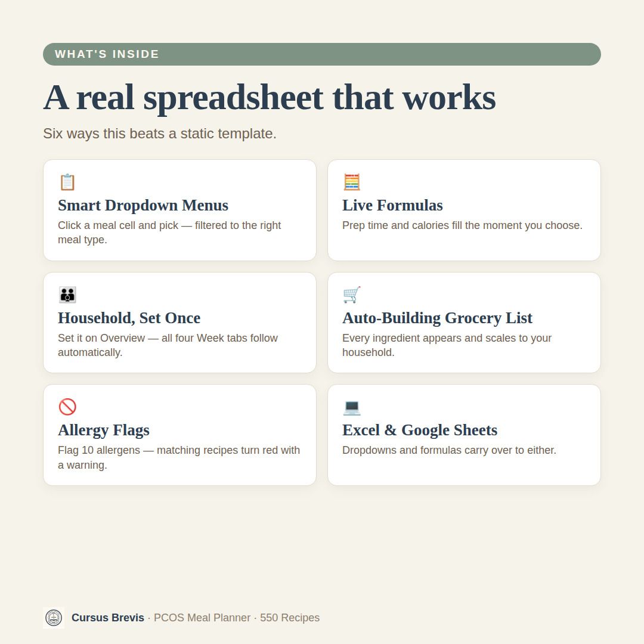Image resolution: width=644 pixels, height=644 pixels.
Task: Click the subtitle 'Six ways this beats a static template.'
Action: click(x=160, y=134)
